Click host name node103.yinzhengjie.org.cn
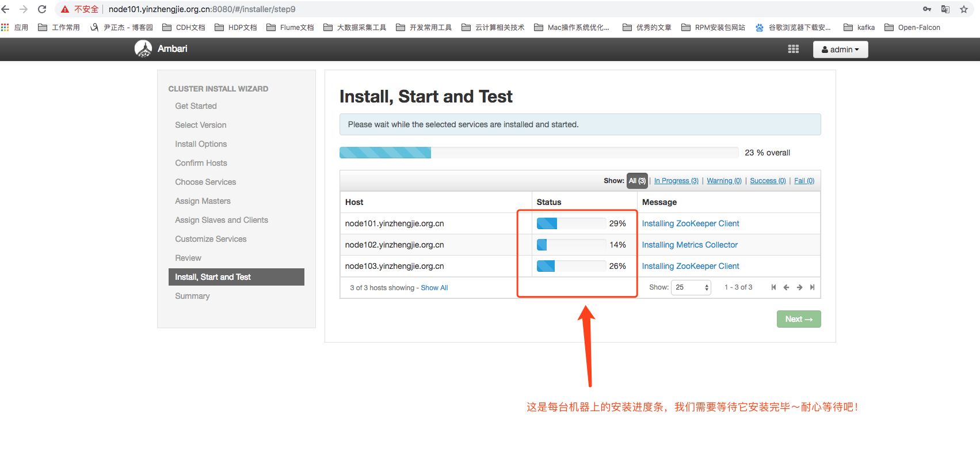The image size is (980, 471). click(x=394, y=266)
